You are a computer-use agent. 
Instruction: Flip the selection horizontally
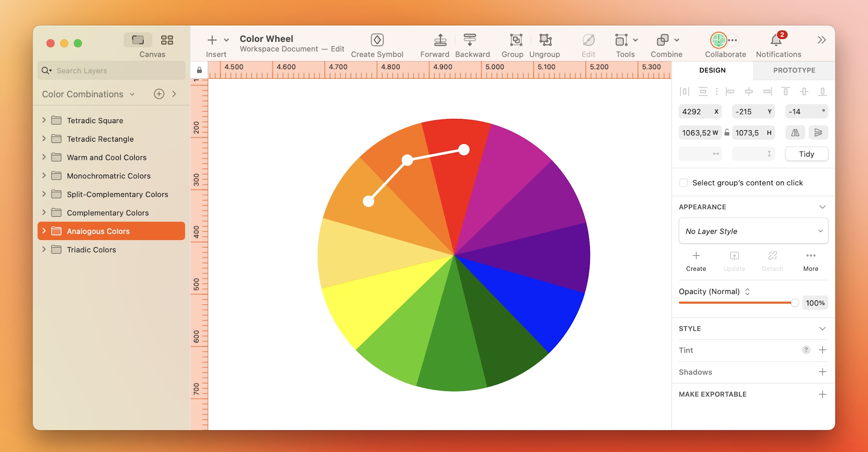click(795, 132)
